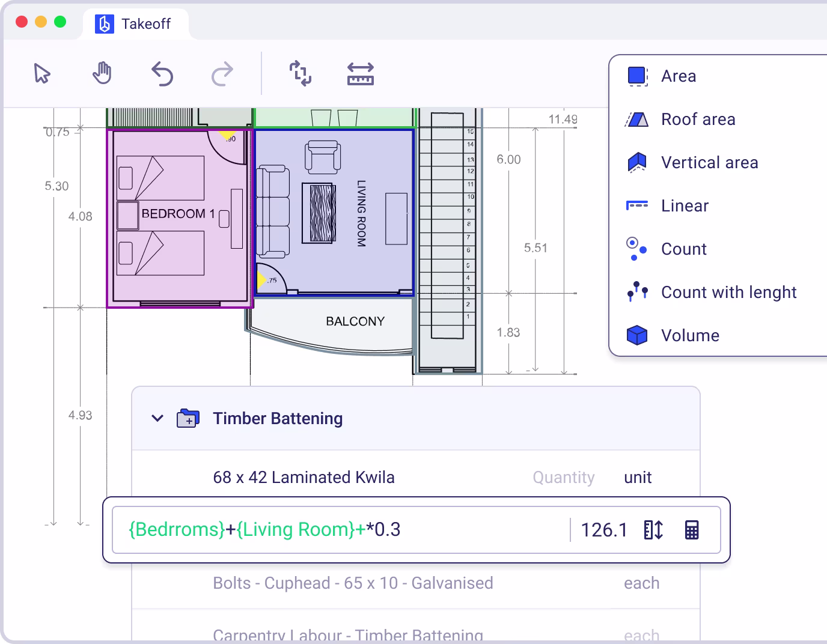Close the window with red button
The width and height of the screenshot is (827, 644).
pos(22,22)
